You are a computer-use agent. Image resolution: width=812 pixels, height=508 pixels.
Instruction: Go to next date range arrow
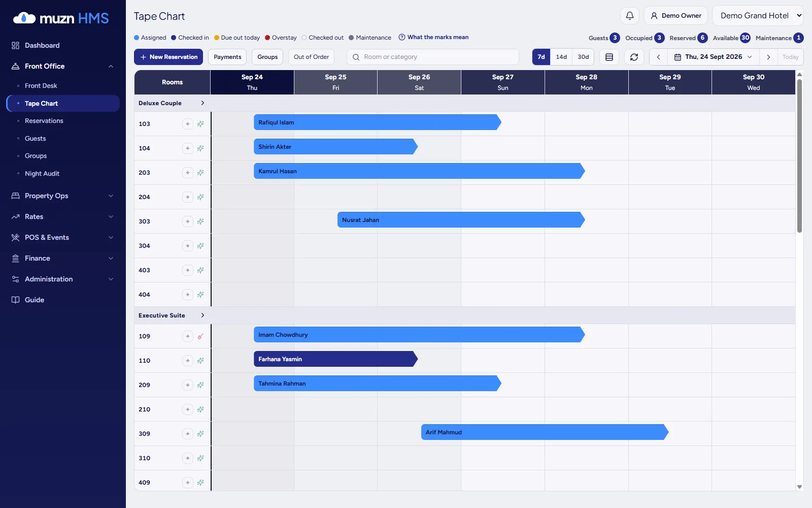(768, 57)
